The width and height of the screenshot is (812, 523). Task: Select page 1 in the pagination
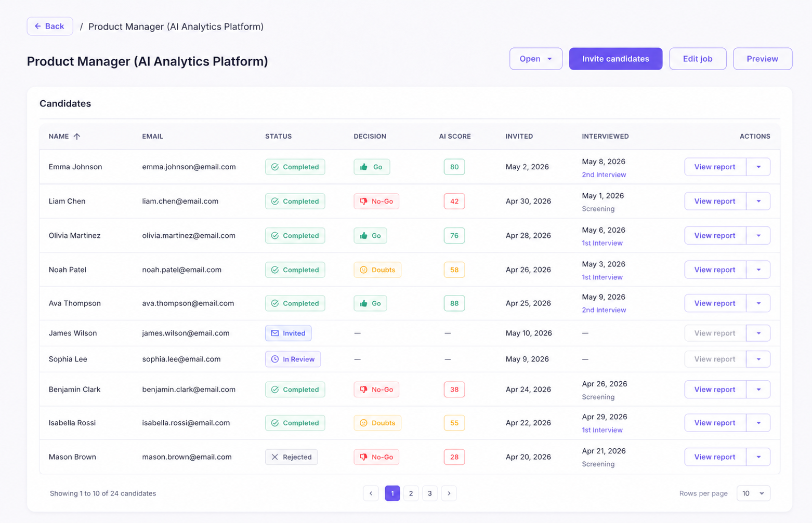click(392, 493)
